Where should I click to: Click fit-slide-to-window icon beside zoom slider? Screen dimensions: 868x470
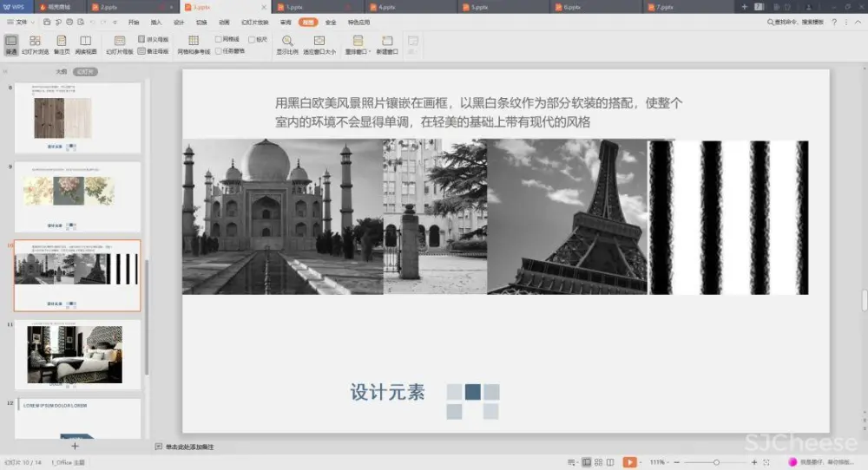[766, 461]
